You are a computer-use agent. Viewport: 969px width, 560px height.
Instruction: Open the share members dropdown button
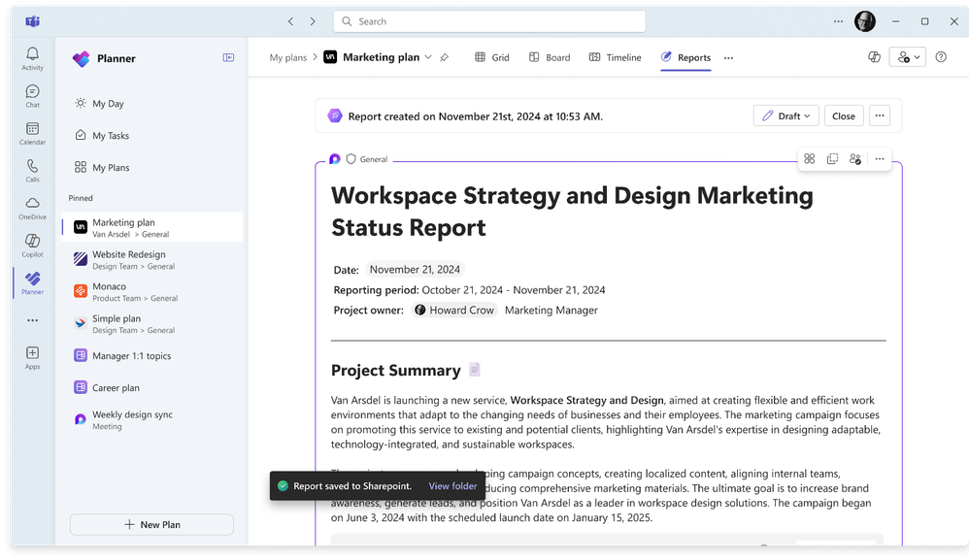point(907,57)
